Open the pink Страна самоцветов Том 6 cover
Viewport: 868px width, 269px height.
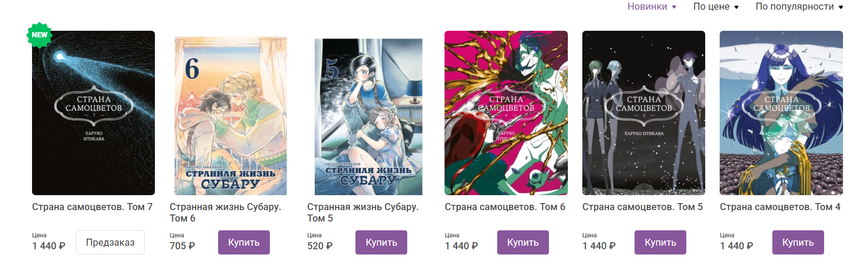(x=506, y=113)
